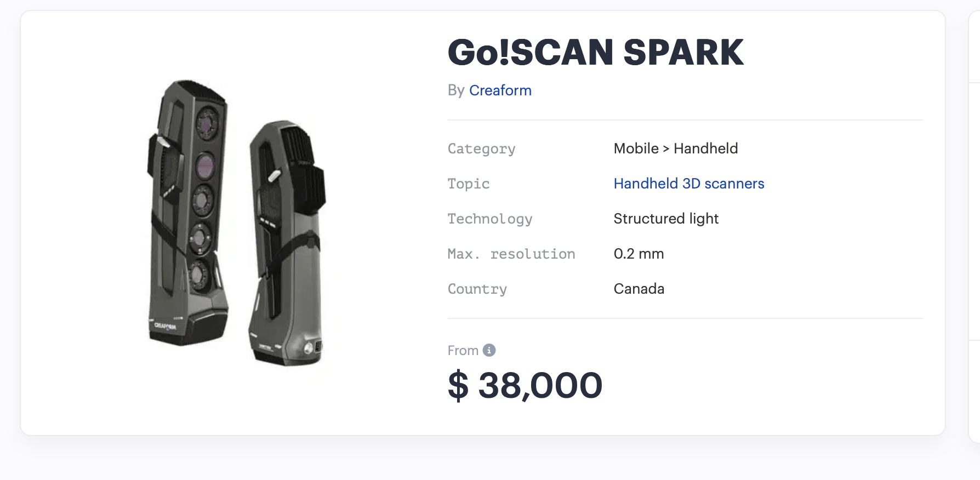Click the Creaform logo on scanner base
Screen dimensions: 980x480
pos(165,326)
